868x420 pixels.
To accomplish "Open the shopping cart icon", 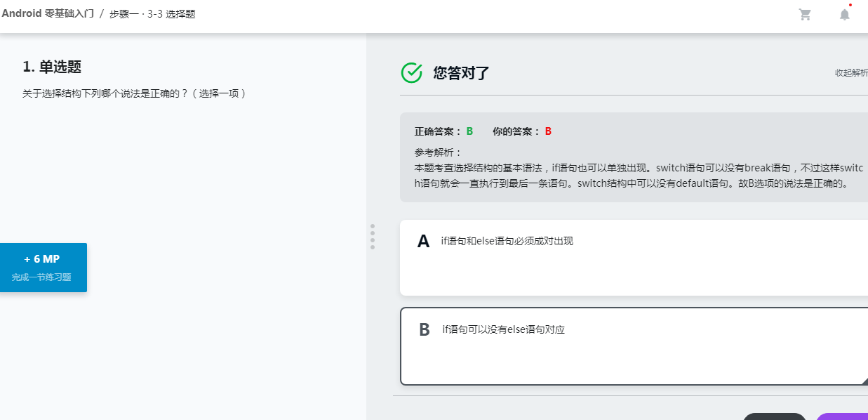I will 805,15.
